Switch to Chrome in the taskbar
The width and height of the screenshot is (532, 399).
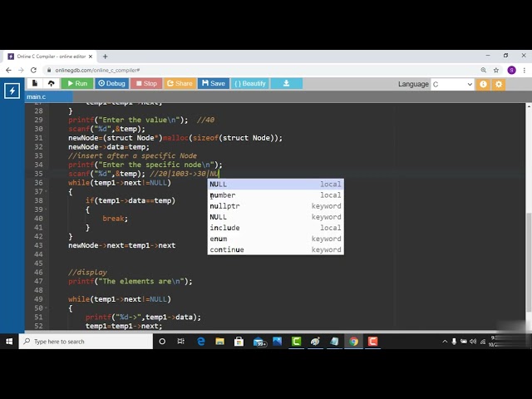pos(353,342)
